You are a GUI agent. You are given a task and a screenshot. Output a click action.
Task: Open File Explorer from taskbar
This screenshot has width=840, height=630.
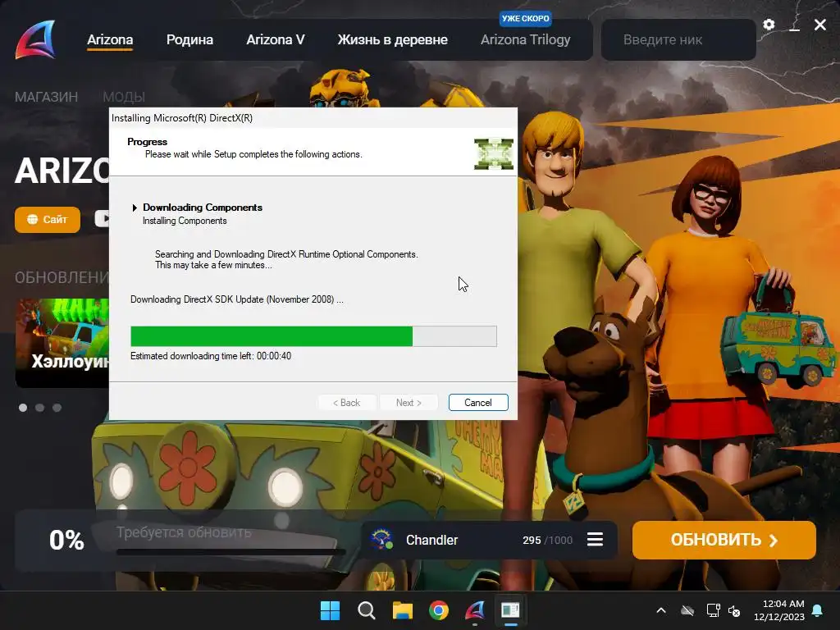[x=402, y=610]
